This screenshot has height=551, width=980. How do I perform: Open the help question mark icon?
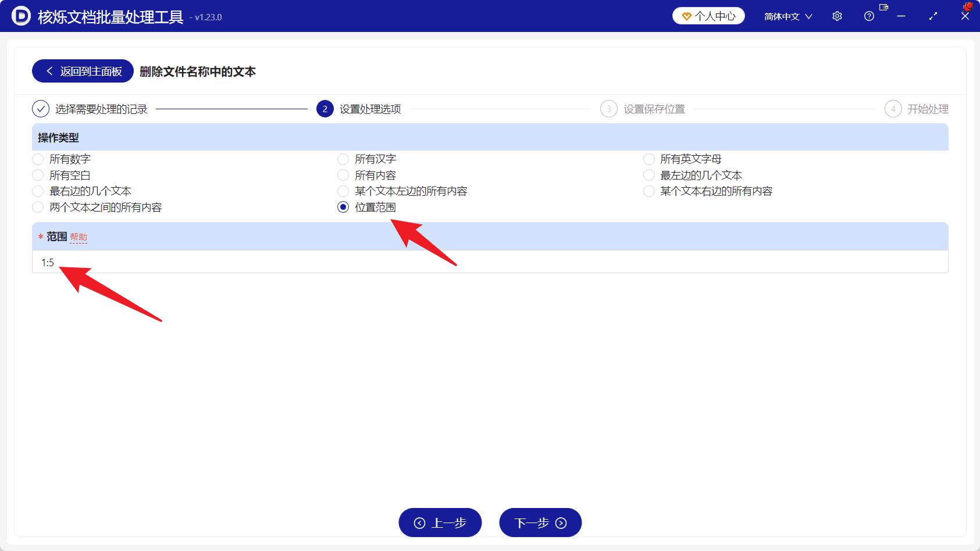(x=869, y=16)
